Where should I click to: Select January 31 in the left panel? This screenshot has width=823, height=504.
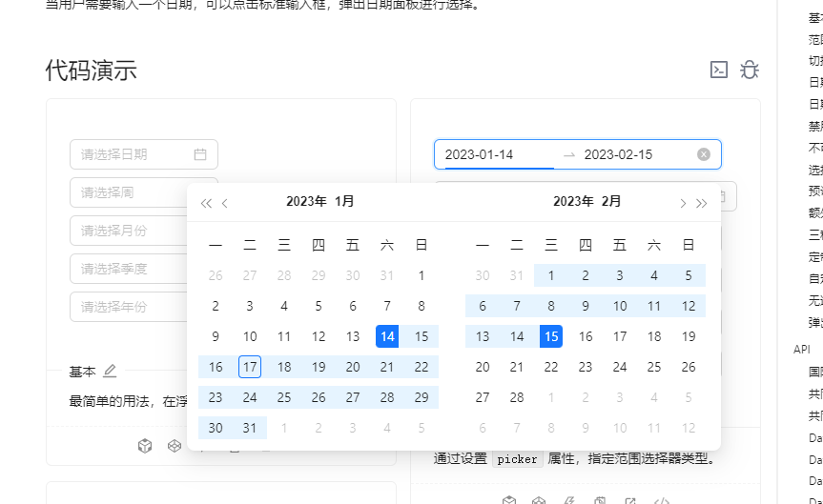click(250, 428)
